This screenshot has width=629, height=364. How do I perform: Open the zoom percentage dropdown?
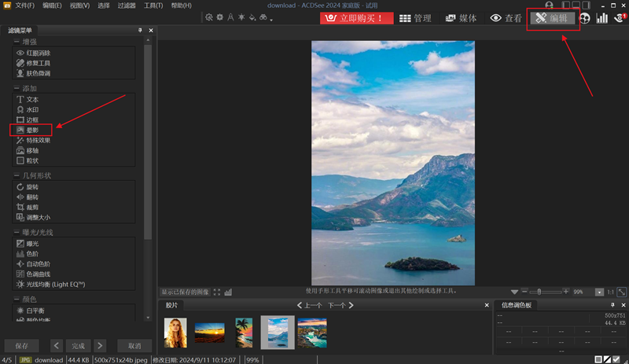599,292
